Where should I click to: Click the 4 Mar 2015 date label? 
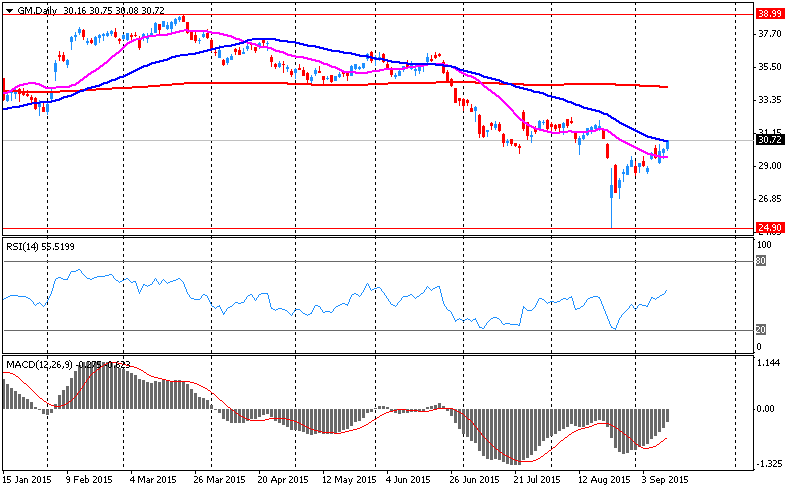point(153,479)
